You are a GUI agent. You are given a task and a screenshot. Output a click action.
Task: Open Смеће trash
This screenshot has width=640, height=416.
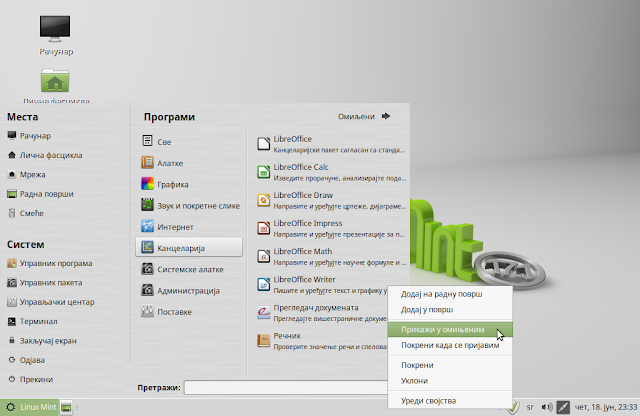point(25,213)
